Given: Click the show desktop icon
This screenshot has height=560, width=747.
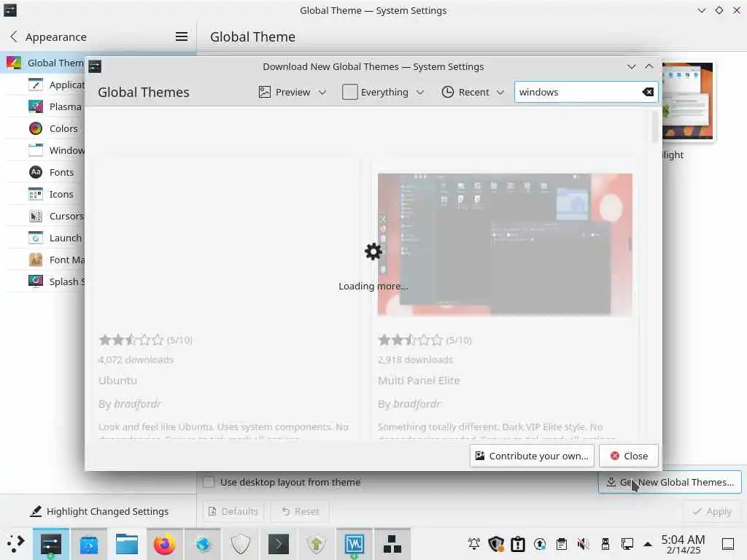Looking at the screenshot, I should (727, 544).
